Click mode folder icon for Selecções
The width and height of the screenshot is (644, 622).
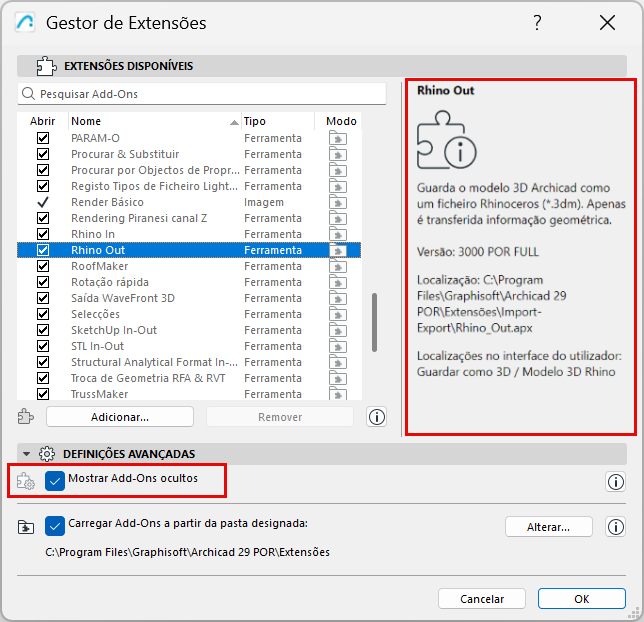pos(338,315)
